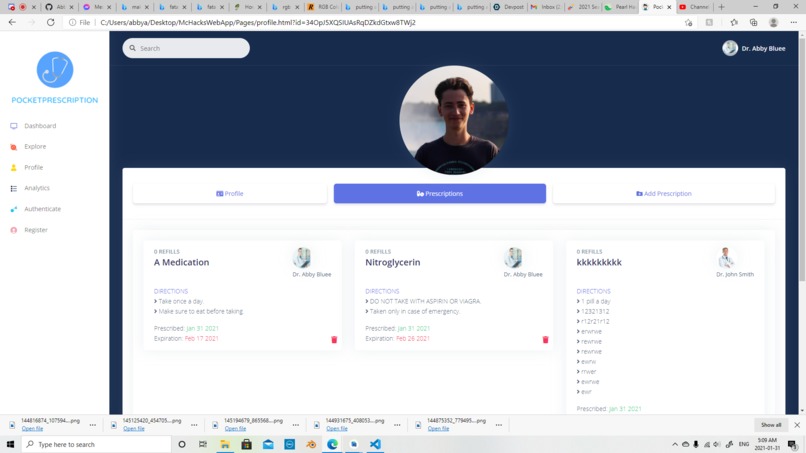Switch to the YouTube Channel browser tab
This screenshot has width=806, height=453.
coord(694,7)
